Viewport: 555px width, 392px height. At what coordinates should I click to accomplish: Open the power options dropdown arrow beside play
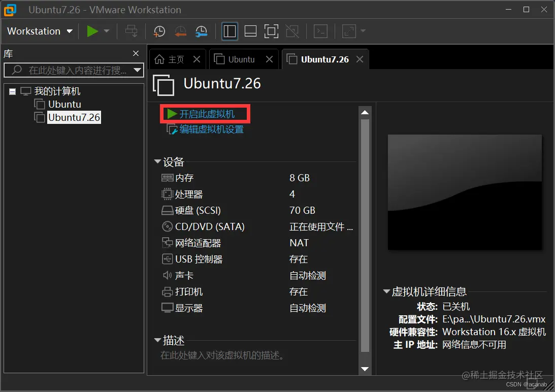click(107, 31)
